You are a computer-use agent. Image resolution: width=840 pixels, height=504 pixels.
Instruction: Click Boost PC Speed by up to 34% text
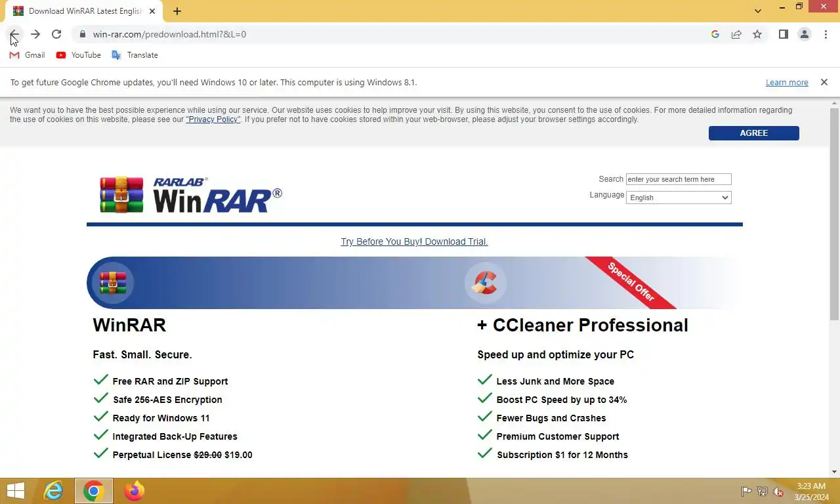coord(562,400)
